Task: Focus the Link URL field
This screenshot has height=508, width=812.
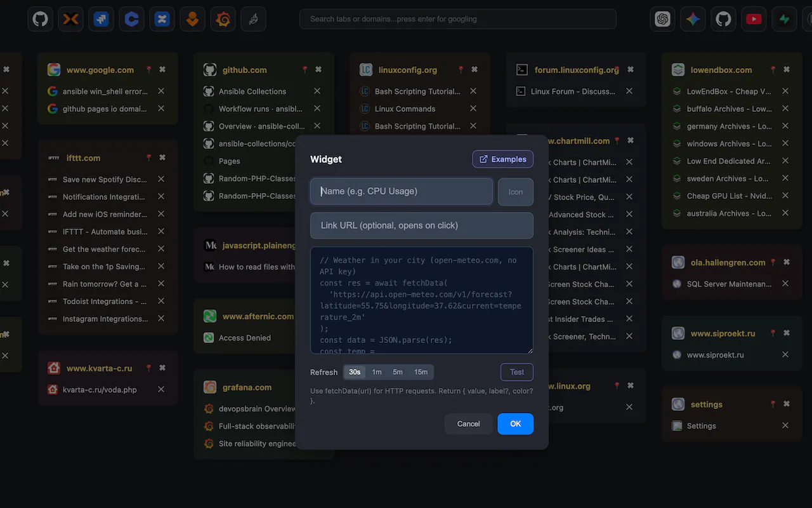Action: click(422, 225)
